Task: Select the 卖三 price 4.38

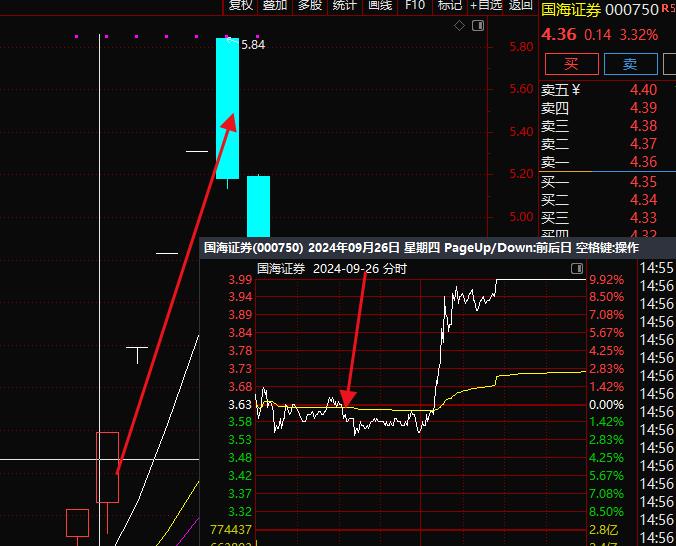Action: [643, 126]
